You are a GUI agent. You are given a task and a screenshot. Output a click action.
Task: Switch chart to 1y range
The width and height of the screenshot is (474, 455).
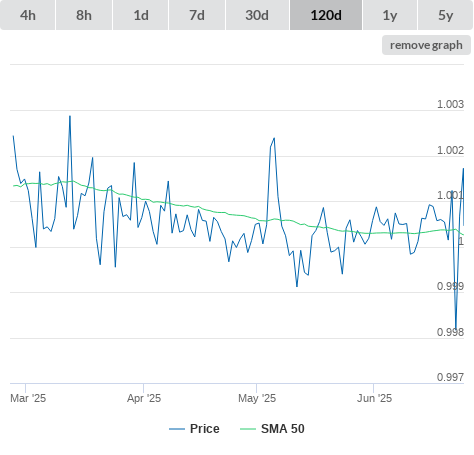click(x=390, y=15)
